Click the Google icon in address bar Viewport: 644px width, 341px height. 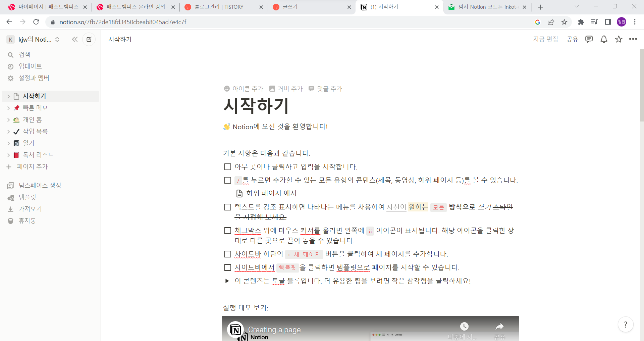click(x=538, y=22)
